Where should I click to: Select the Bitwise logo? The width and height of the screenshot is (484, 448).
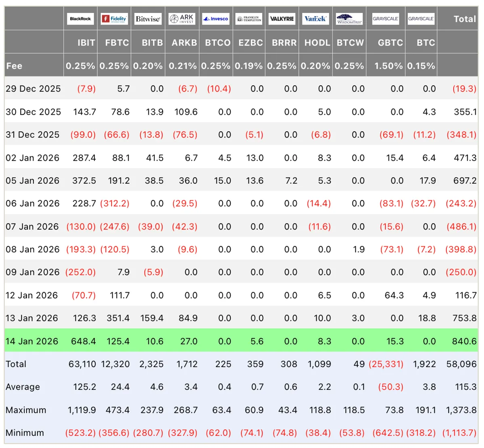pos(148,19)
